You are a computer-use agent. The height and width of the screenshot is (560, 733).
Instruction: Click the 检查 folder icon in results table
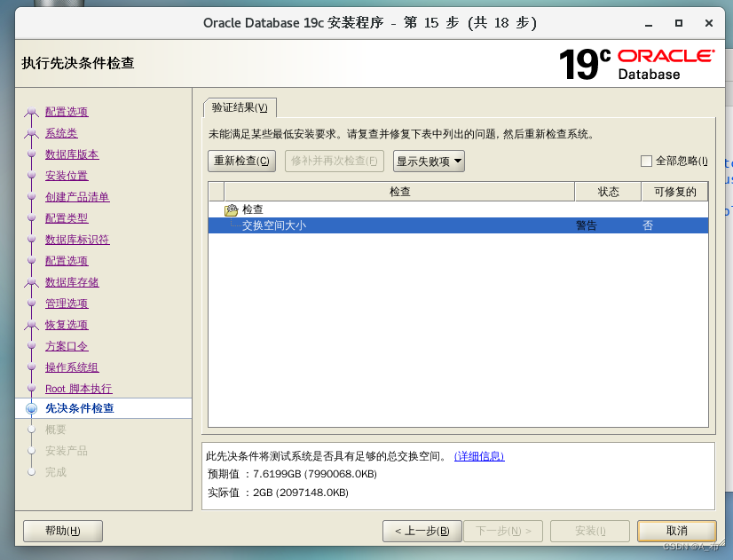pyautogui.click(x=231, y=209)
